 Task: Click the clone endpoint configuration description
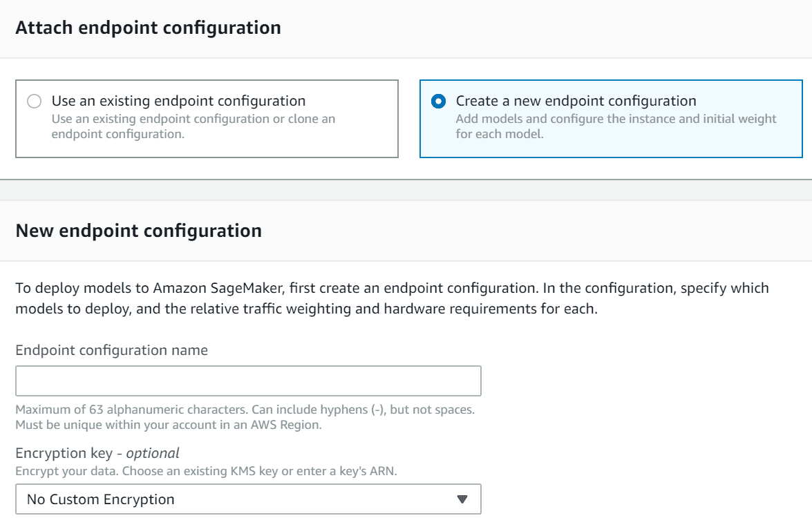coord(193,126)
